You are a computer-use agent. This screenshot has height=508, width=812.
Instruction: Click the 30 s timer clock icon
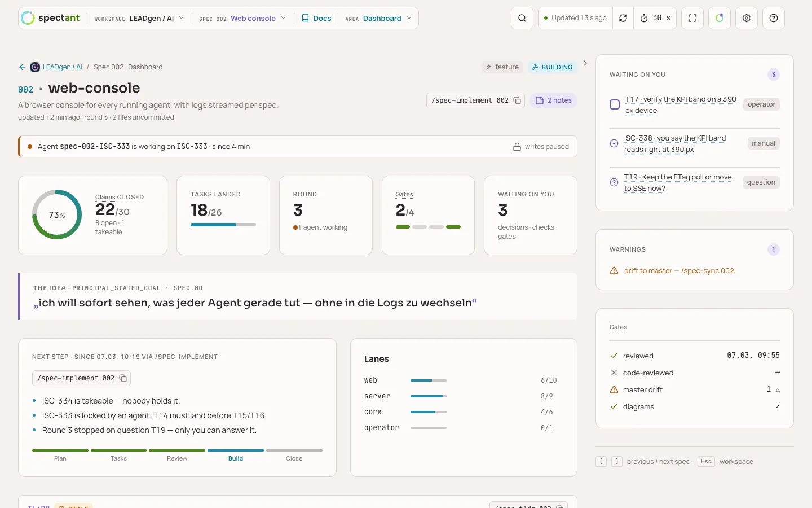pyautogui.click(x=644, y=18)
